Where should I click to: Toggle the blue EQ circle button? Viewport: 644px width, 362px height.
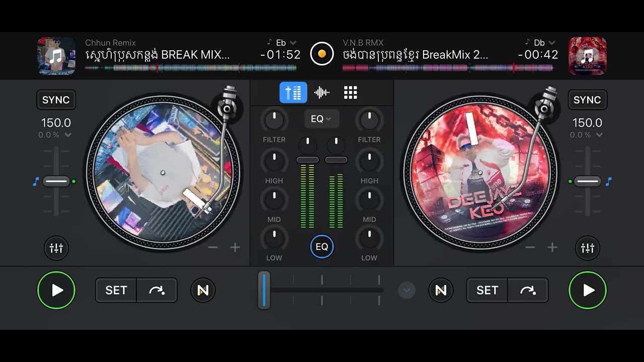pyautogui.click(x=322, y=247)
